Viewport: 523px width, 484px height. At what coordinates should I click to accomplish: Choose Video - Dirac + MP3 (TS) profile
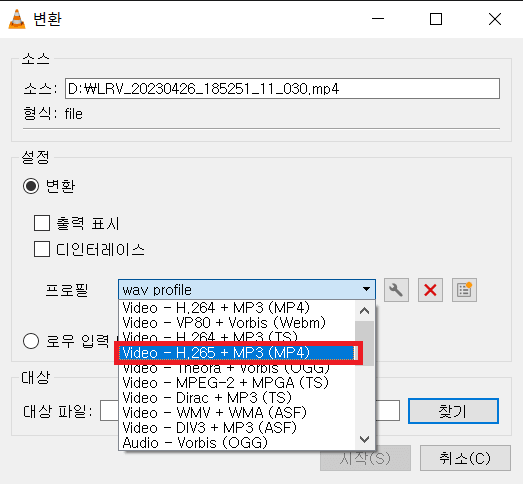click(237, 398)
